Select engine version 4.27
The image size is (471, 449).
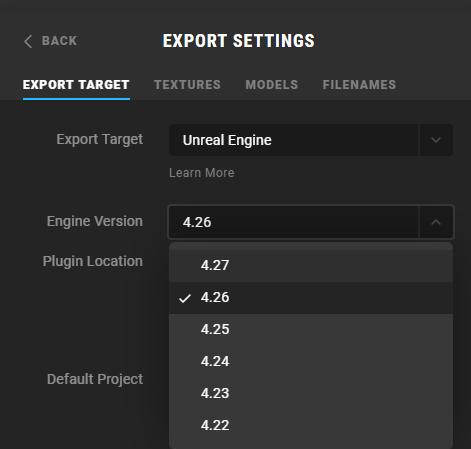pos(311,265)
